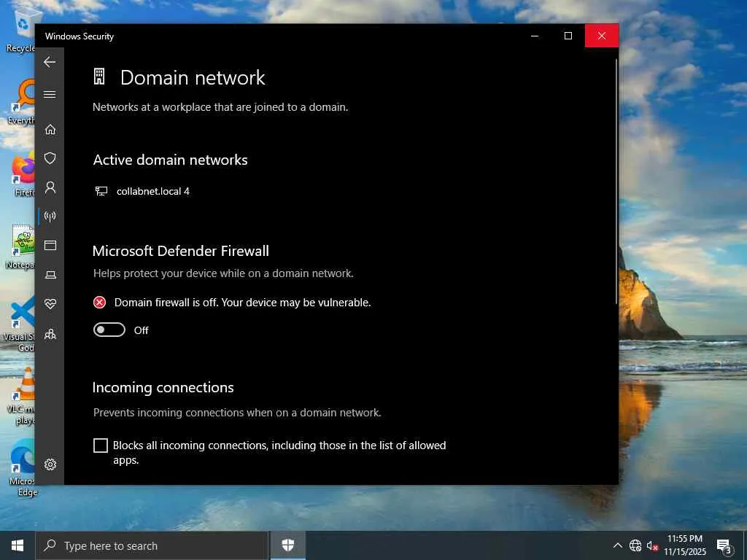Click the network globe tray icon
747x560 pixels.
point(635,545)
